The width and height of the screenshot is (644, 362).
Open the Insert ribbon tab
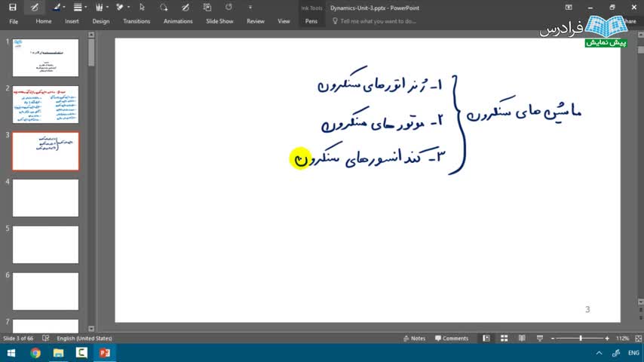(72, 21)
